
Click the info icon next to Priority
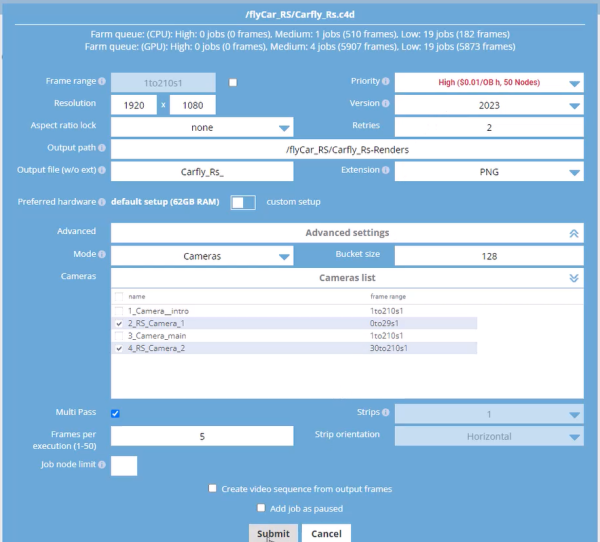point(385,82)
